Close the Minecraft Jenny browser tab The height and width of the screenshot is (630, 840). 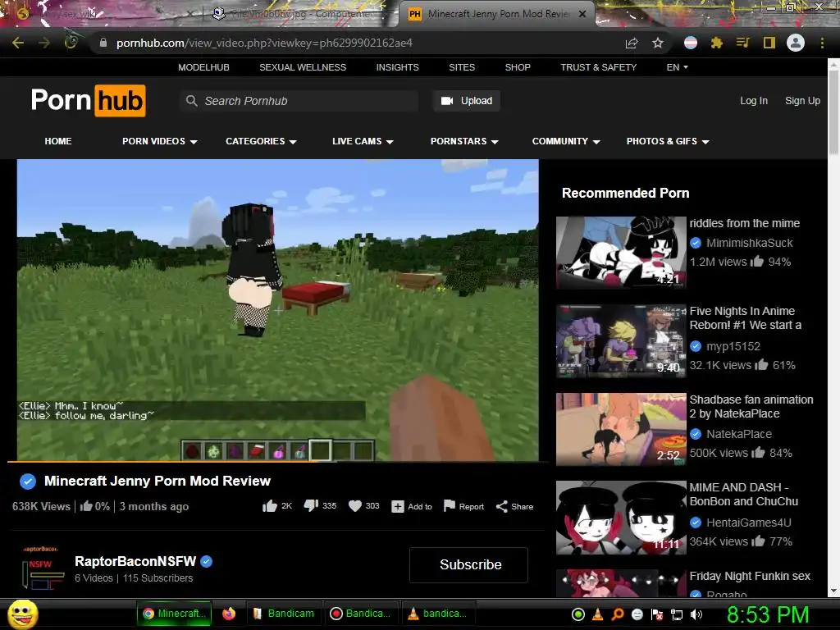tap(582, 14)
